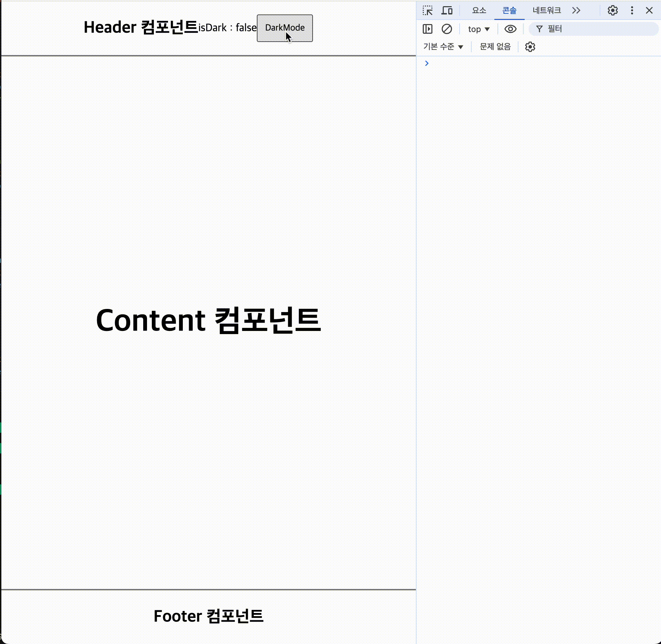Close the DevTools panel
Screen dimensions: 661x644
(649, 11)
